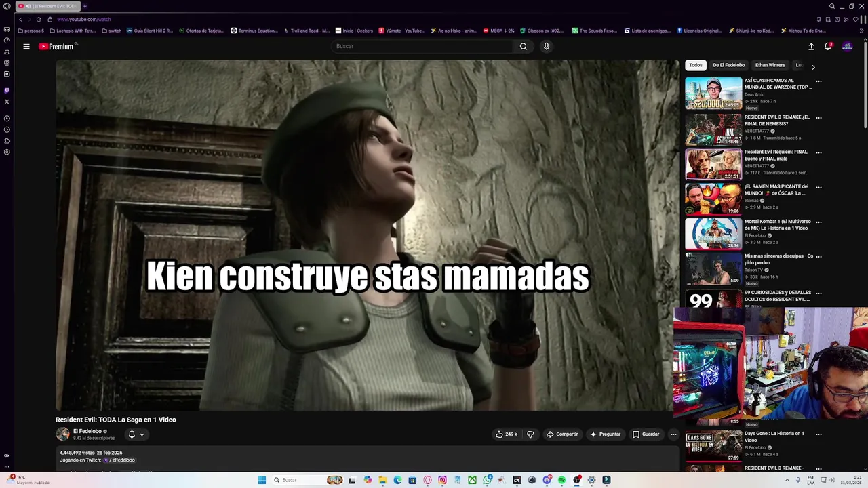
Task: Open the YouTube account avatar menu
Action: [847, 46]
